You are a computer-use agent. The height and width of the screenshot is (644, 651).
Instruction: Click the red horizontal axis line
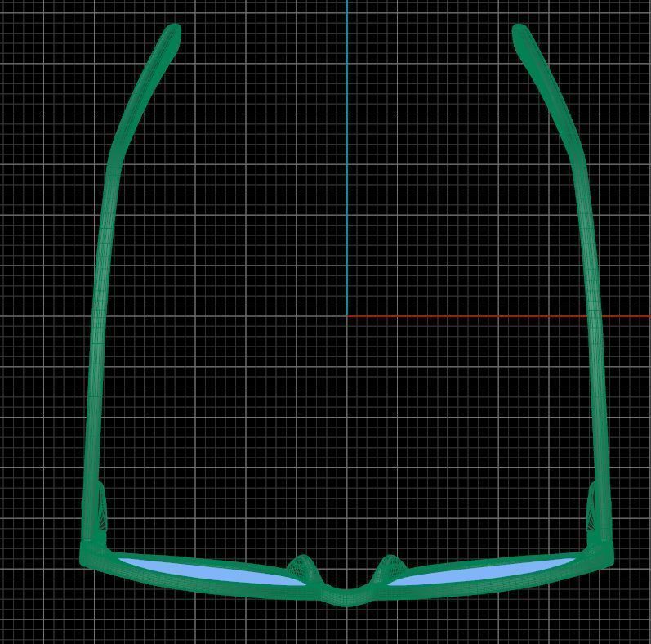[499, 316]
